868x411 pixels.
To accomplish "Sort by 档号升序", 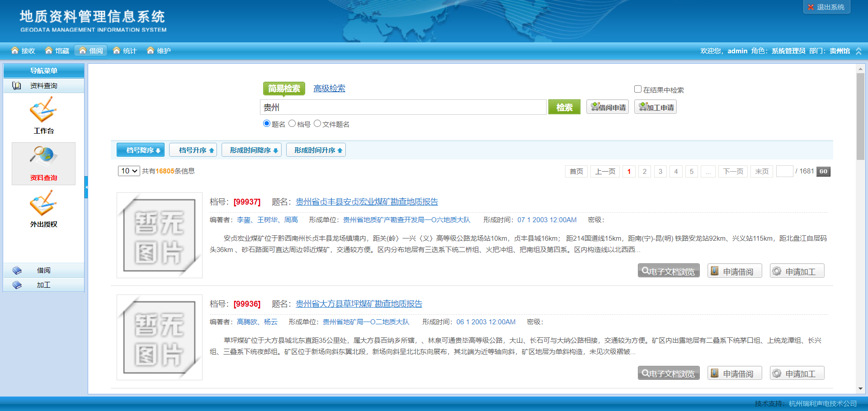I will [193, 150].
